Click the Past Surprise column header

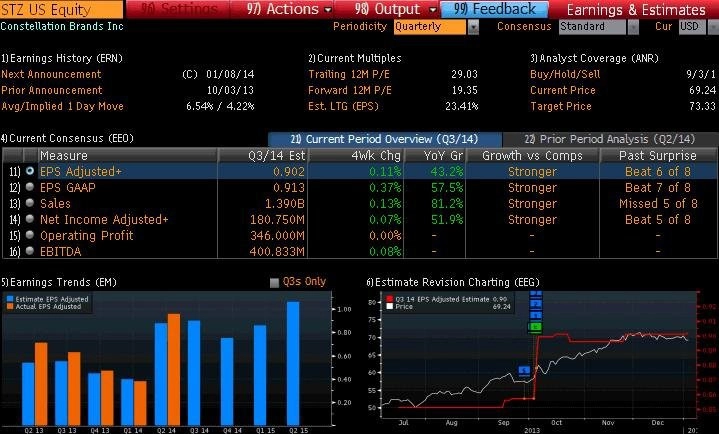click(658, 156)
